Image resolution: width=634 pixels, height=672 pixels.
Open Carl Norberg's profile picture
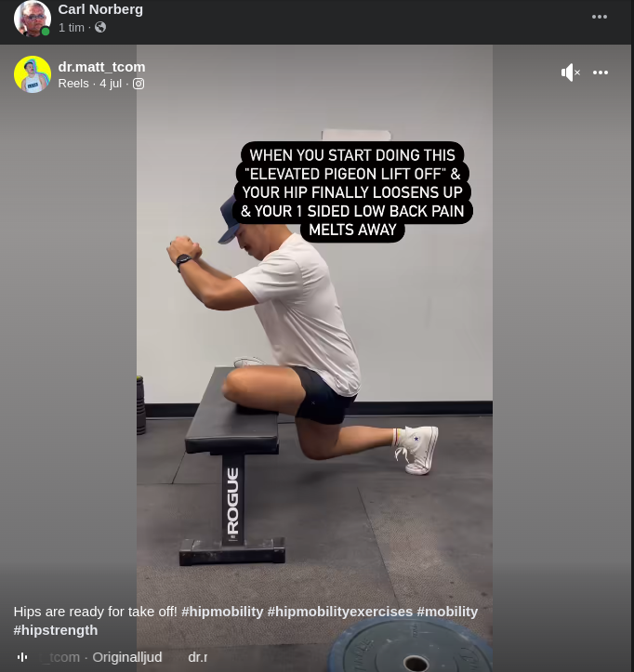tap(33, 19)
